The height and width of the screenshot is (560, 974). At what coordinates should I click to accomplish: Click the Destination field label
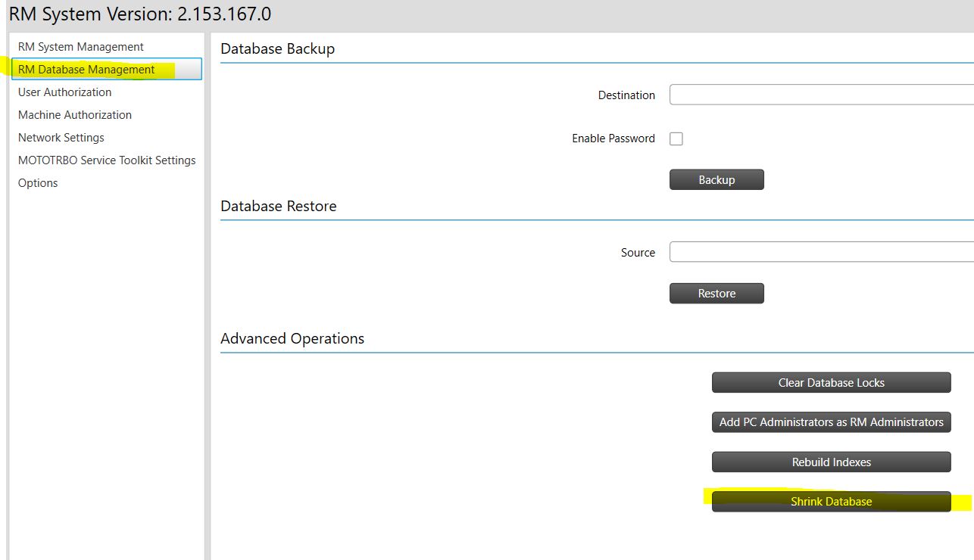click(x=626, y=95)
